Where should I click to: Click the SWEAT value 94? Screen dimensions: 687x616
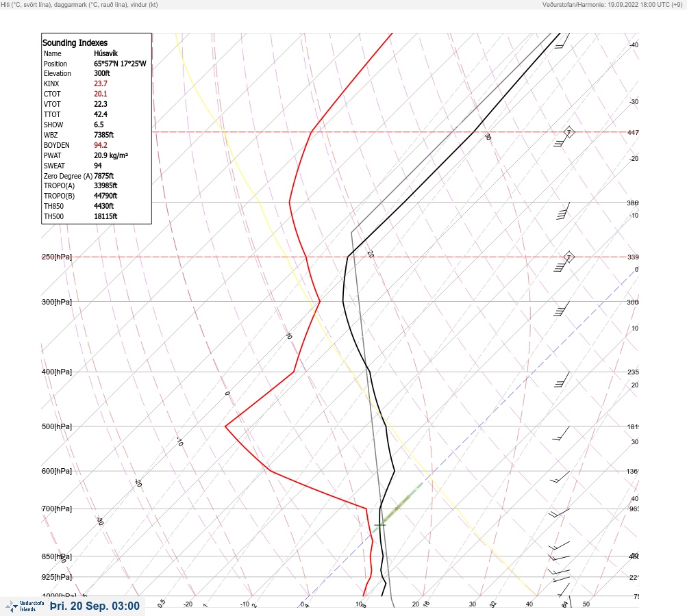coord(98,166)
